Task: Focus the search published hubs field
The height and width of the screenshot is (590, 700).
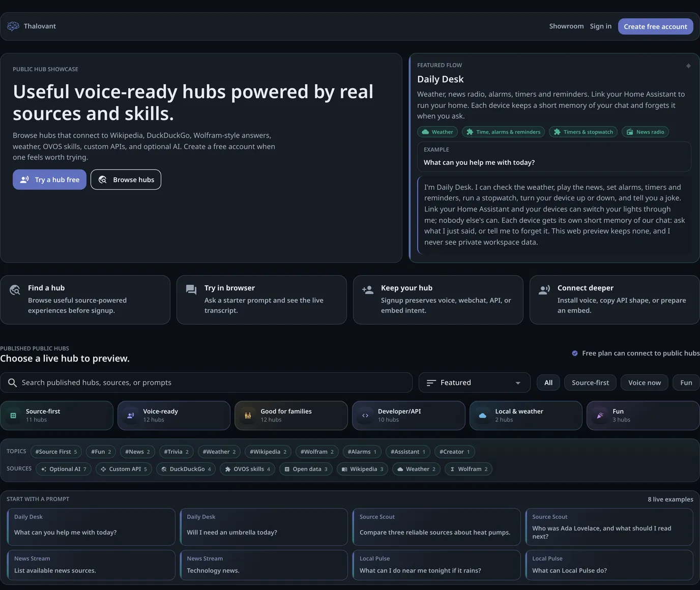Action: [x=206, y=382]
